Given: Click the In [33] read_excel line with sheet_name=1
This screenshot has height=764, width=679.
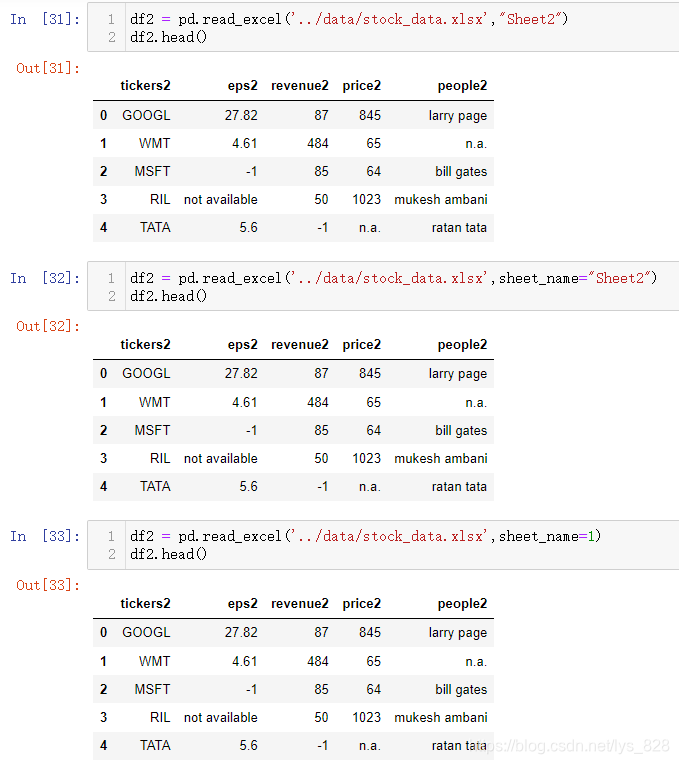Looking at the screenshot, I should click(365, 536).
